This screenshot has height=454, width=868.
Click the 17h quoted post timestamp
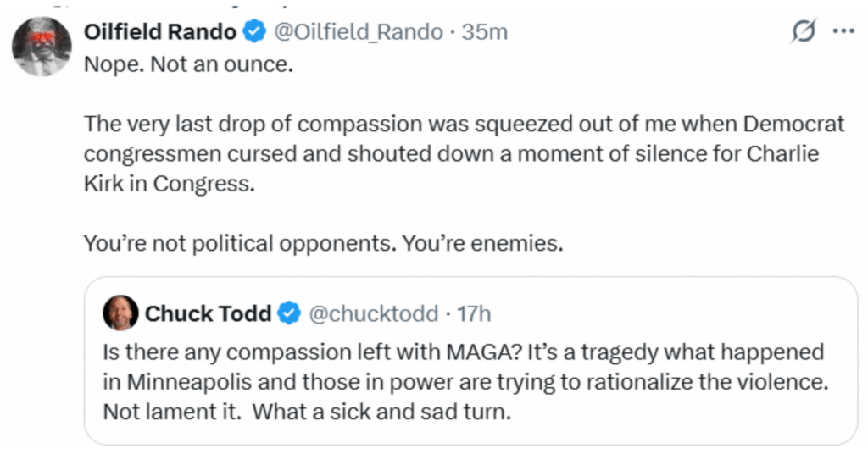point(474,313)
